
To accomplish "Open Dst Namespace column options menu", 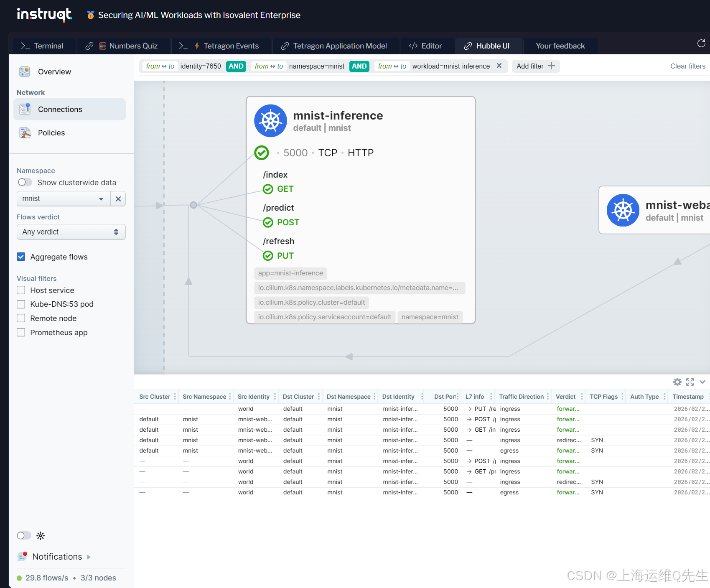I will pos(374,397).
